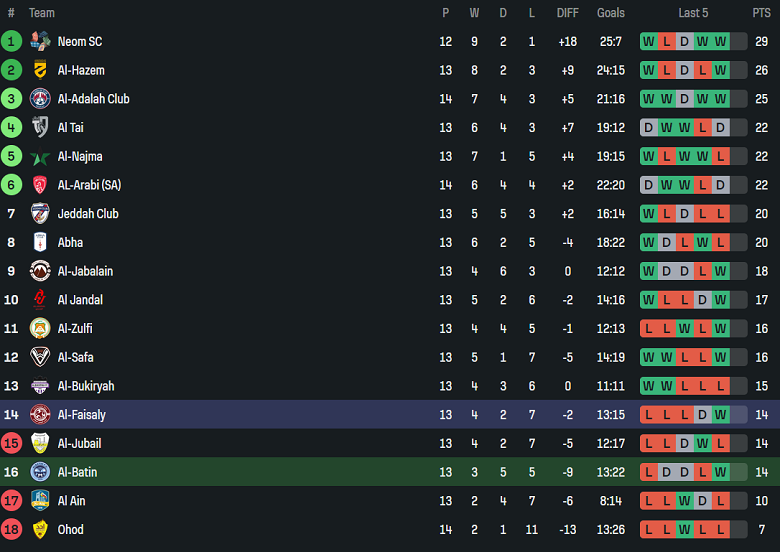Click the Al-Arabi (SA) red crest
This screenshot has width=780, height=552.
click(x=40, y=185)
